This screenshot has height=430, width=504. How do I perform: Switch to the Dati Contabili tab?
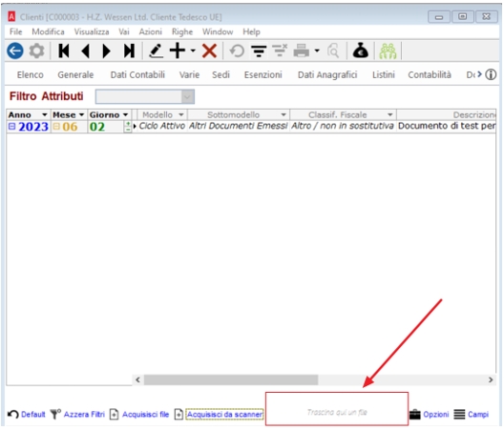tap(137, 74)
